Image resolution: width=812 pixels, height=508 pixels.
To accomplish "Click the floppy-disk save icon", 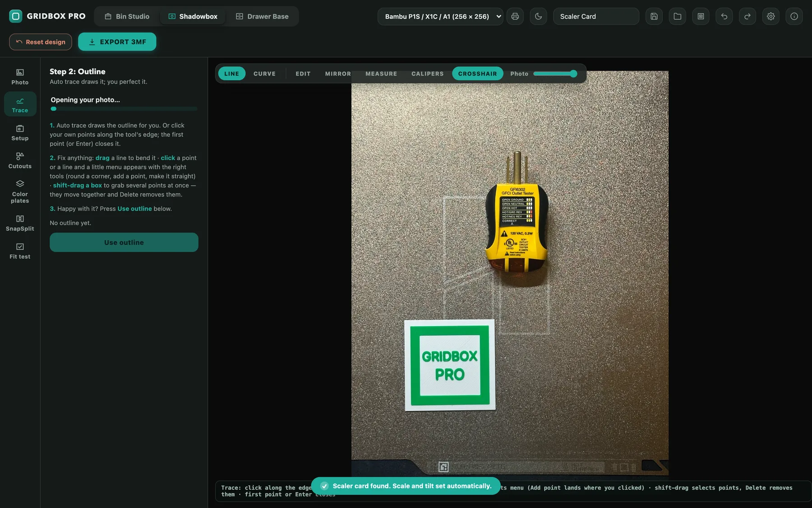I will coord(654,16).
